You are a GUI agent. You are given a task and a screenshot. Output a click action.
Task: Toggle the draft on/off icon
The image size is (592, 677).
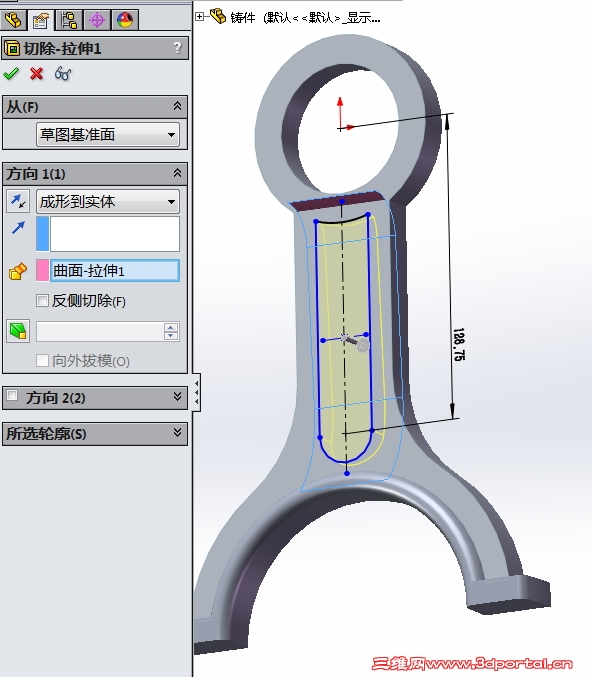point(18,331)
